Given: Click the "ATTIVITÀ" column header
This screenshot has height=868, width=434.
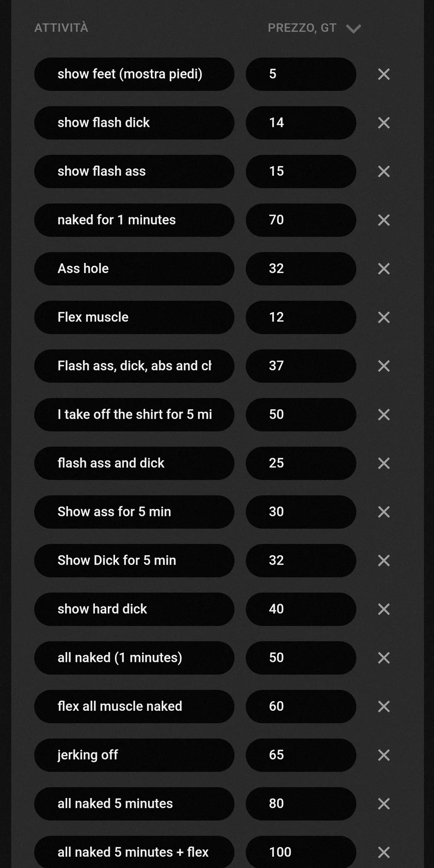Looking at the screenshot, I should coord(61,28).
